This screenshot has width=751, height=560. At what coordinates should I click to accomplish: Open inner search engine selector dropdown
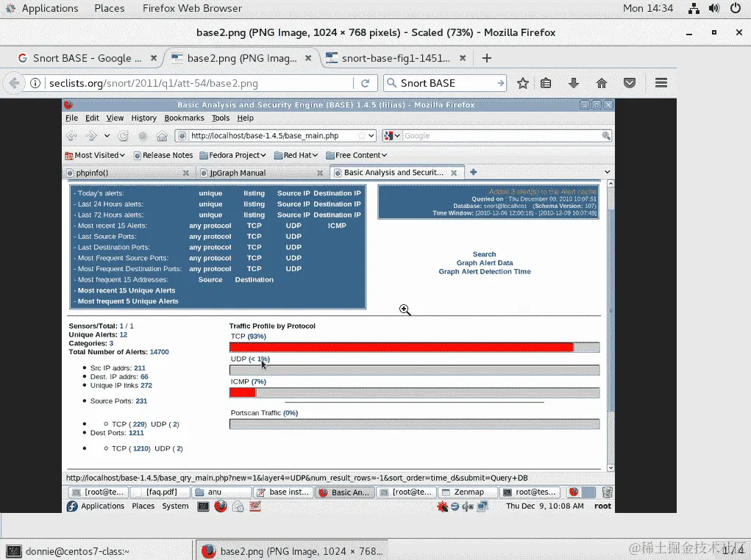click(392, 136)
